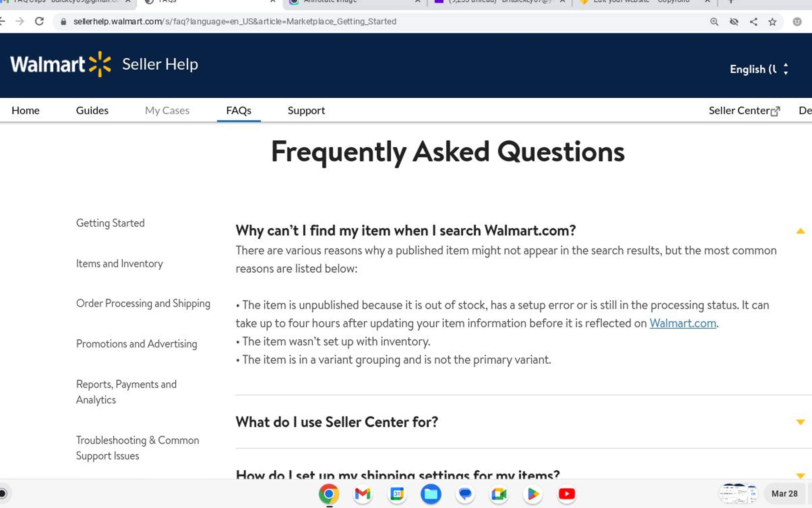Image resolution: width=812 pixels, height=508 pixels.
Task: Open the Guides nav item
Action: (92, 110)
